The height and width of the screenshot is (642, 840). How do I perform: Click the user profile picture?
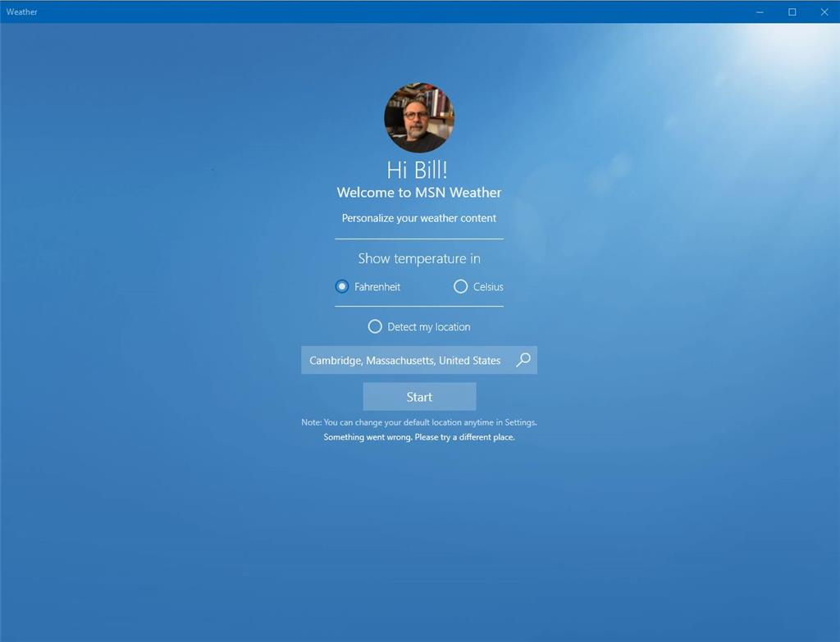click(419, 118)
